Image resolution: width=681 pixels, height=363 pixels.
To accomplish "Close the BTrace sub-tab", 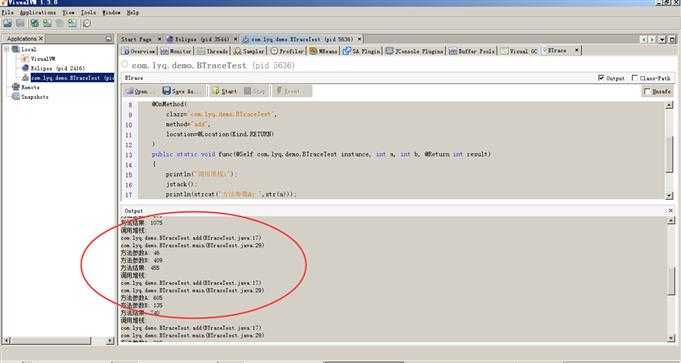I will pos(577,51).
